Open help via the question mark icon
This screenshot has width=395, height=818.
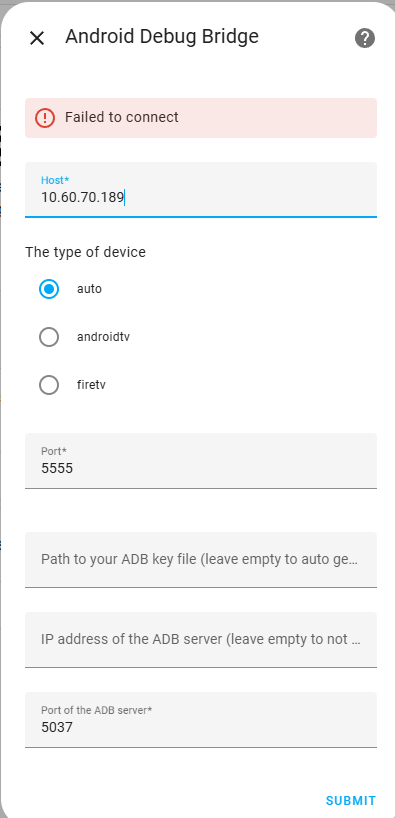coord(365,38)
